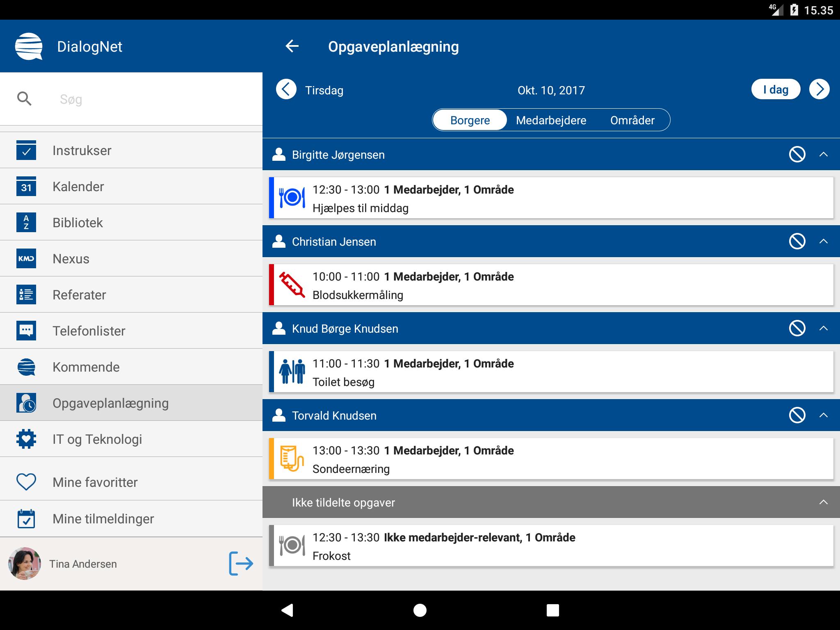The height and width of the screenshot is (630, 840).
Task: Click the Nexus KMD icon
Action: tap(26, 258)
